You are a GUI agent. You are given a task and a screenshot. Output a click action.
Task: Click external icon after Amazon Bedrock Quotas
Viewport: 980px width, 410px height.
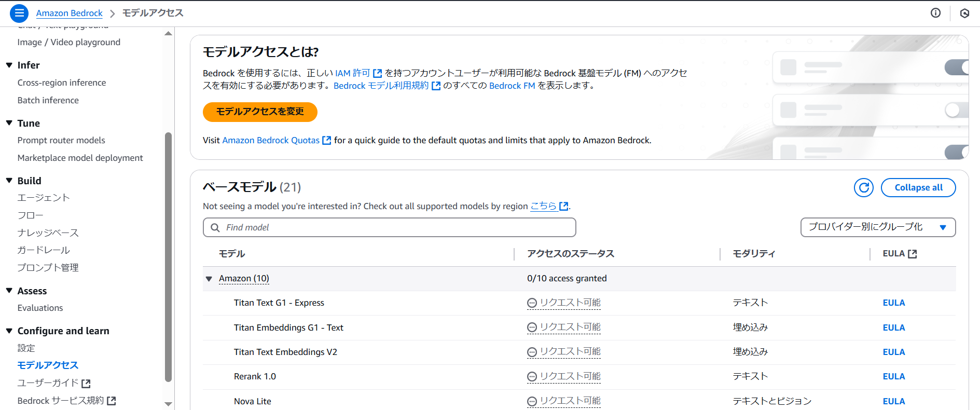(x=327, y=140)
